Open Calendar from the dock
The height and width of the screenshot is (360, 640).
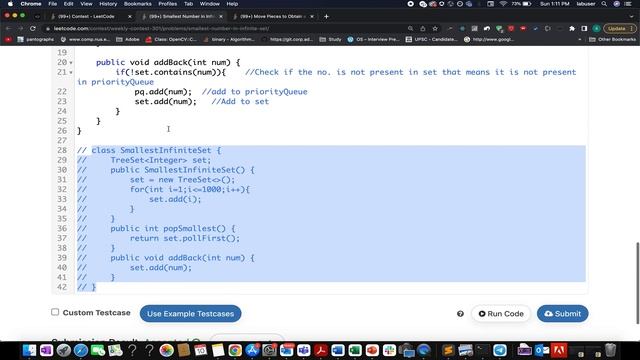(x=201, y=350)
